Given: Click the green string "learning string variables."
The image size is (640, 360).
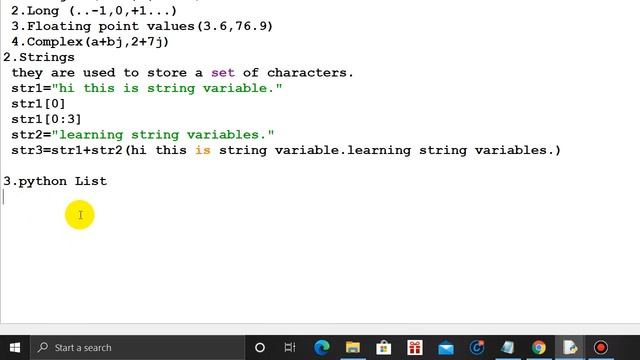Looking at the screenshot, I should click(x=163, y=135).
